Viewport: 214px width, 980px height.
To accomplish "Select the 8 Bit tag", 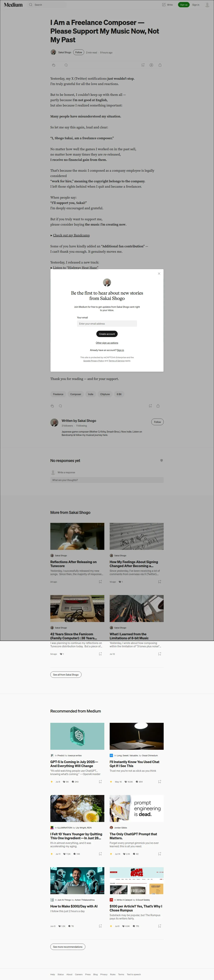I will 119,394.
